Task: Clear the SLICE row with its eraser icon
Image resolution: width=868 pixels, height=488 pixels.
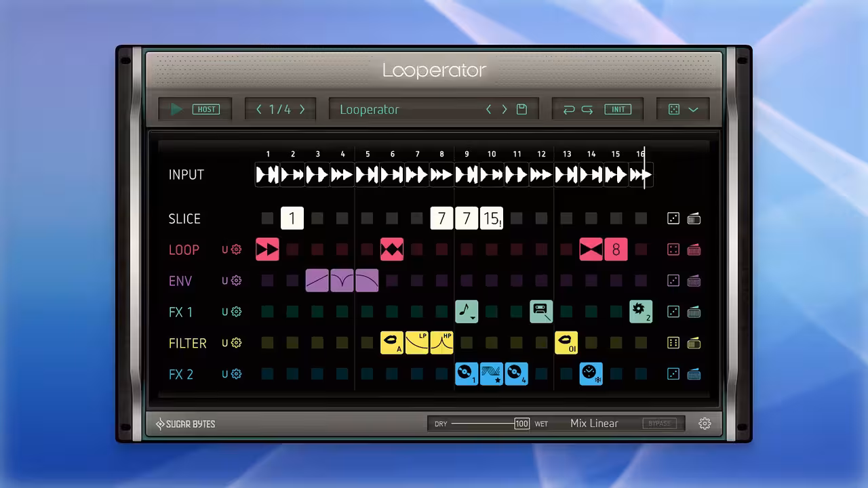Action: (694, 218)
